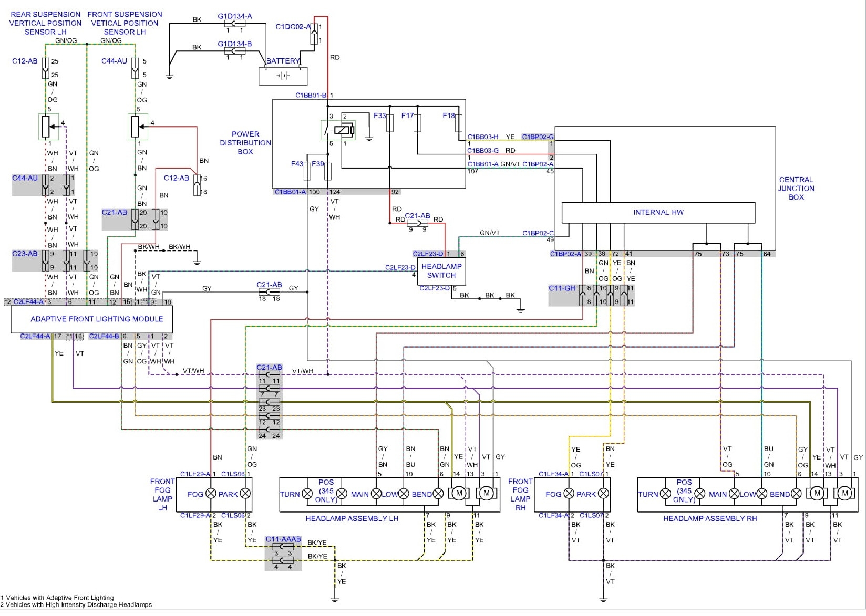The height and width of the screenshot is (616, 866).
Task: Select the motor symbol M in Headlamp Assembly RH
Action: tap(817, 494)
